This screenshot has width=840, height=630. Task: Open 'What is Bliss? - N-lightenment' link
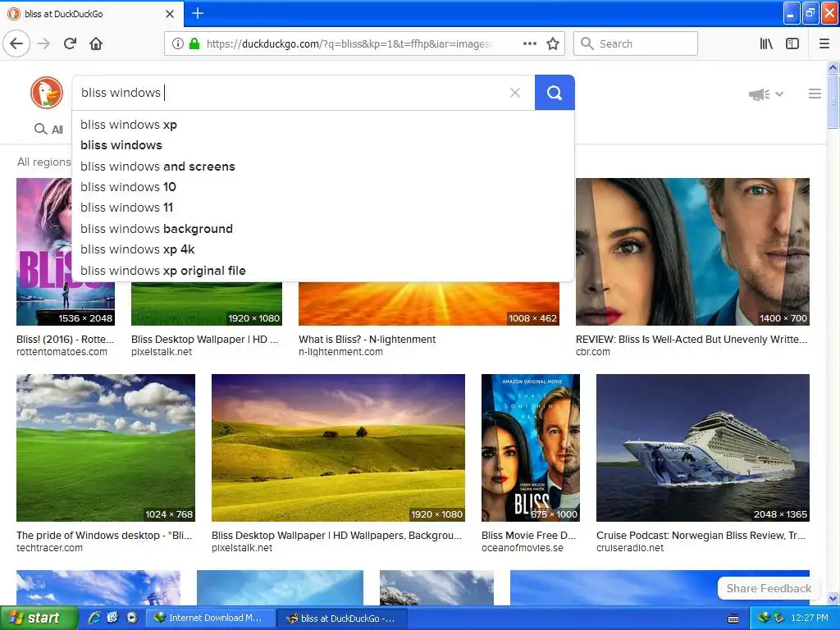[367, 339]
